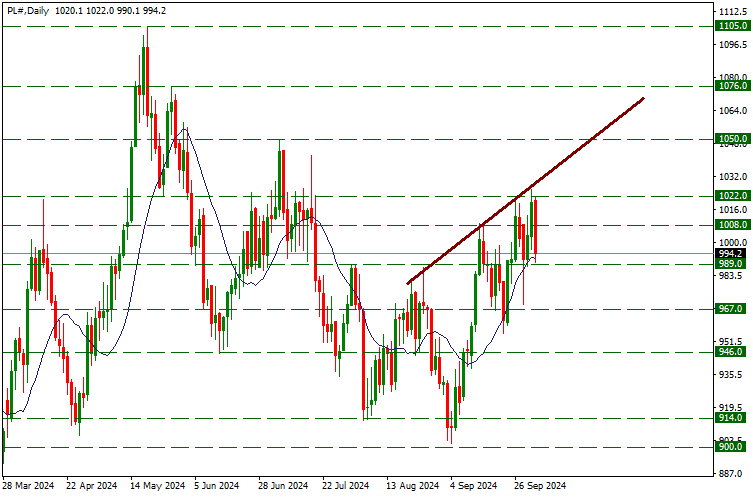Click the 1050.0 price level label

tap(732, 139)
